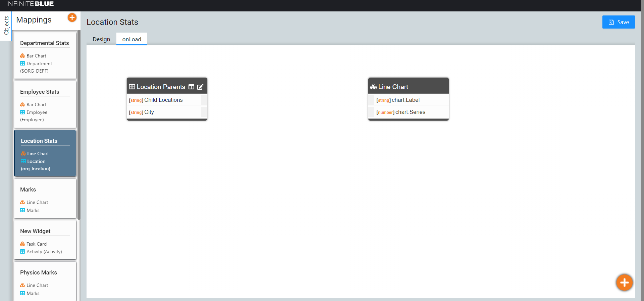Image resolution: width=644 pixels, height=301 pixels.
Task: Click Line Chart icon in Location Stats card
Action: tap(23, 154)
